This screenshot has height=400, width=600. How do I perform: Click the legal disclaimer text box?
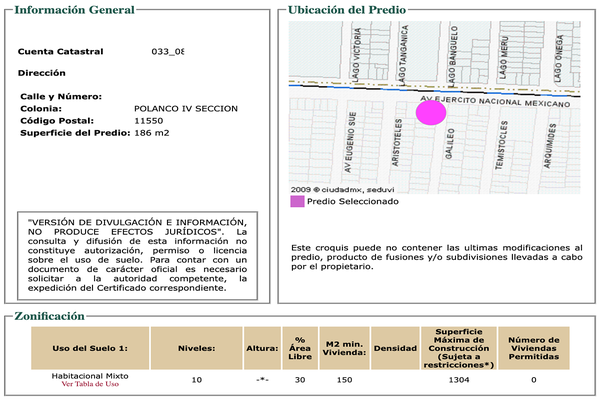click(137, 255)
